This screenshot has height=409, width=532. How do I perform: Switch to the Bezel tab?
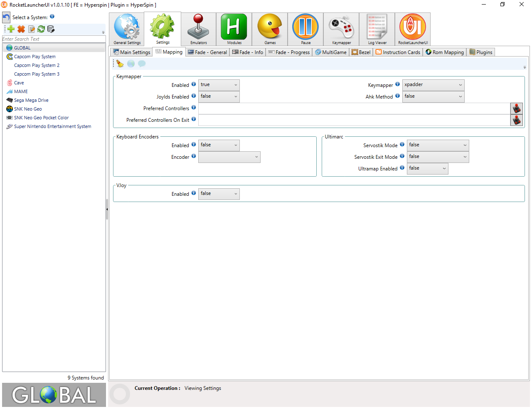[361, 52]
